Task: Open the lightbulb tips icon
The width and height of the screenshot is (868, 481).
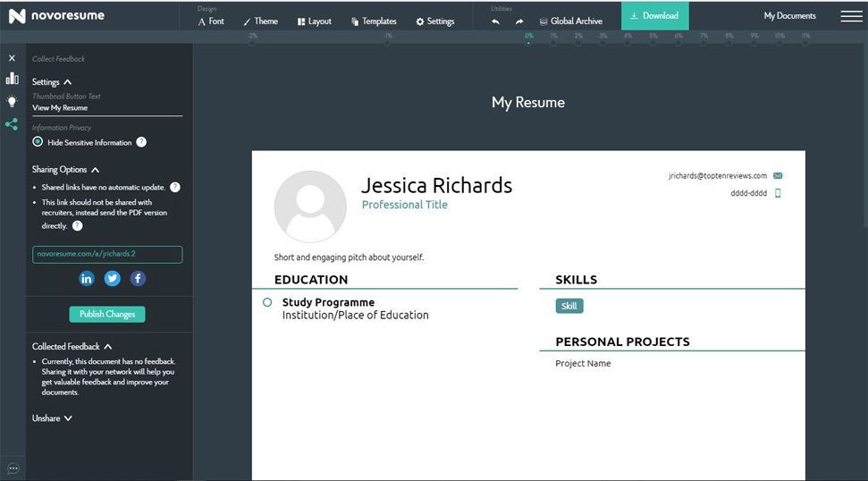Action: (x=12, y=101)
